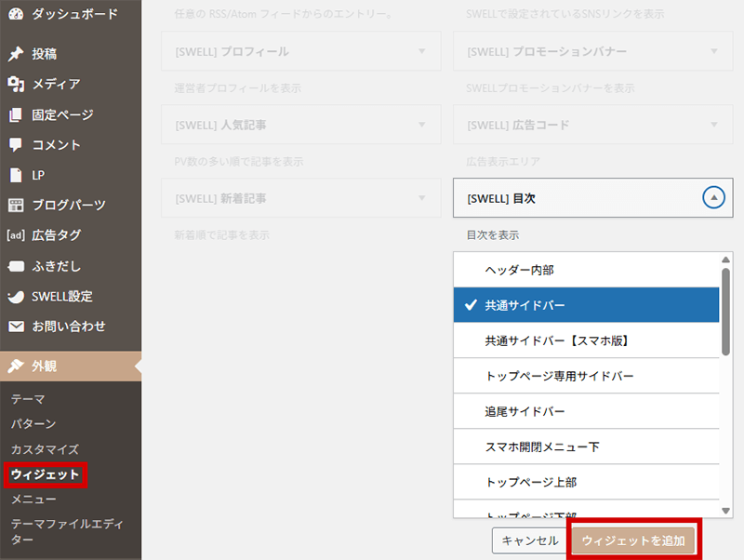Image resolution: width=744 pixels, height=560 pixels.
Task: Click the コメント speech bubble icon
Action: point(16,145)
